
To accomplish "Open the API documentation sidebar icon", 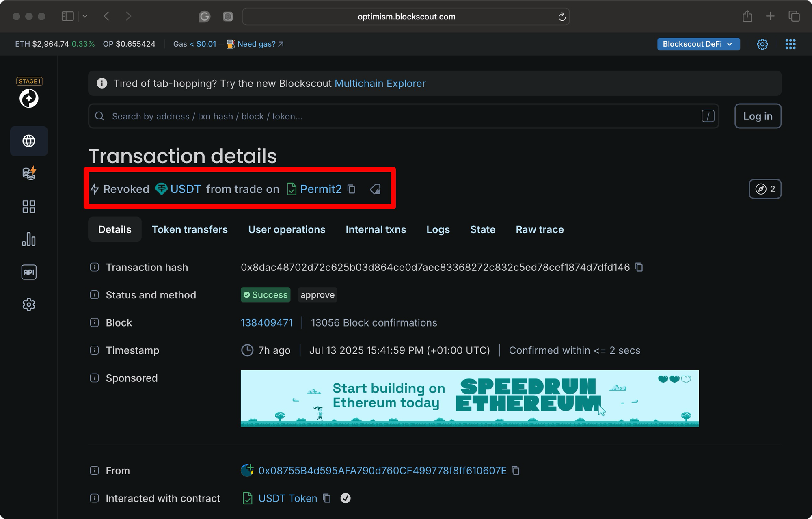I will [x=29, y=272].
